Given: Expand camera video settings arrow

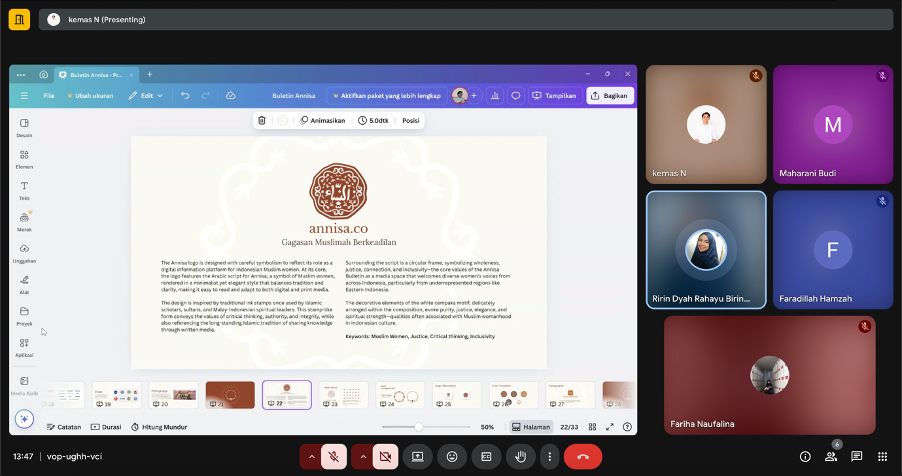Looking at the screenshot, I should pos(361,456).
